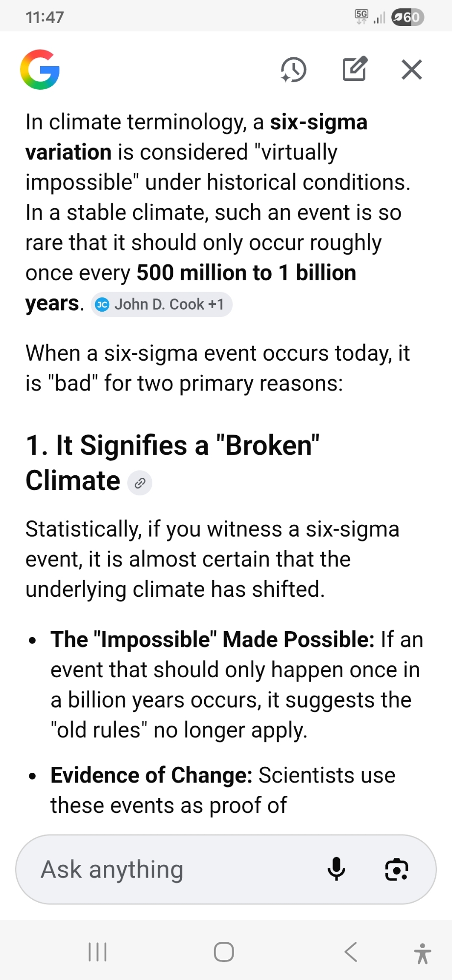Start a new chat with compose icon

pos(355,69)
